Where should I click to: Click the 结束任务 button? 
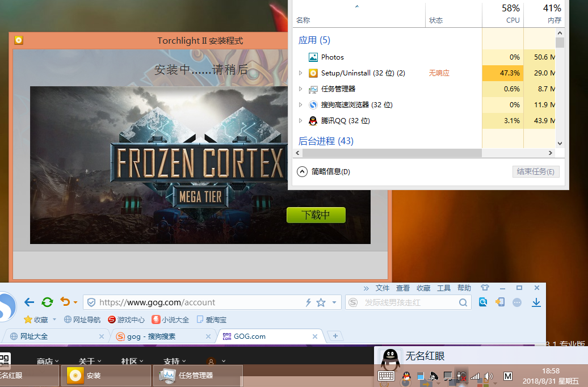point(536,172)
